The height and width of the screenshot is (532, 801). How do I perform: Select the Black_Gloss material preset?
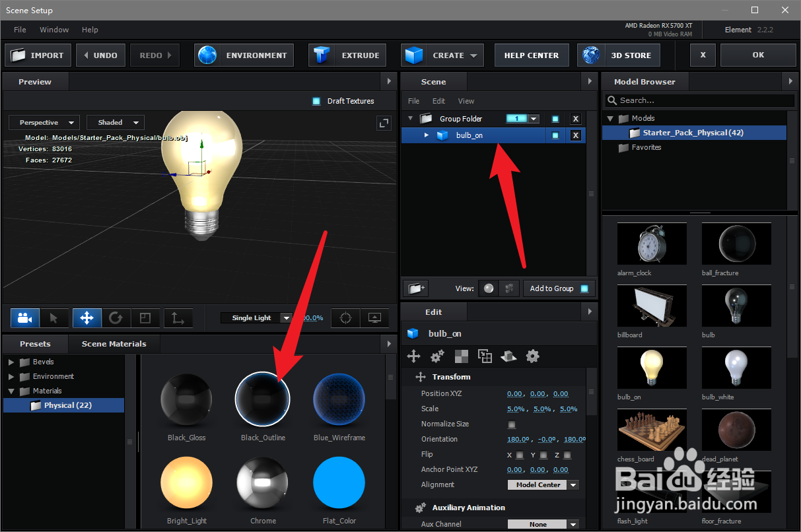point(186,399)
